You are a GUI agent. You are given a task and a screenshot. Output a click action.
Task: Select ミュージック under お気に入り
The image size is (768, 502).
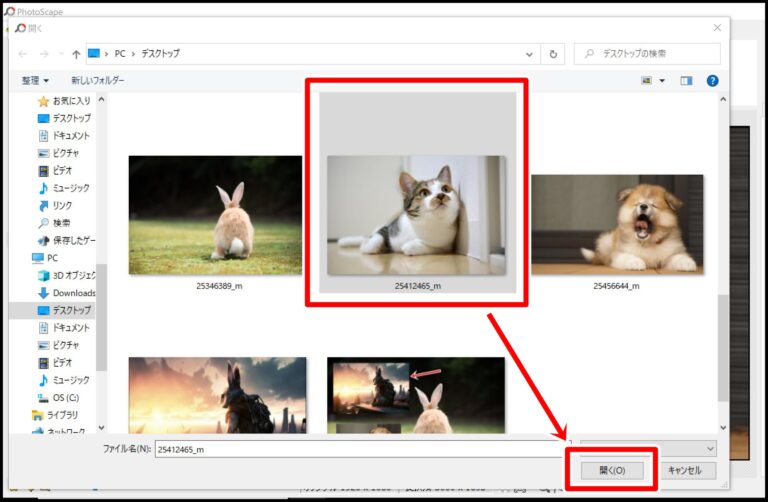64,188
